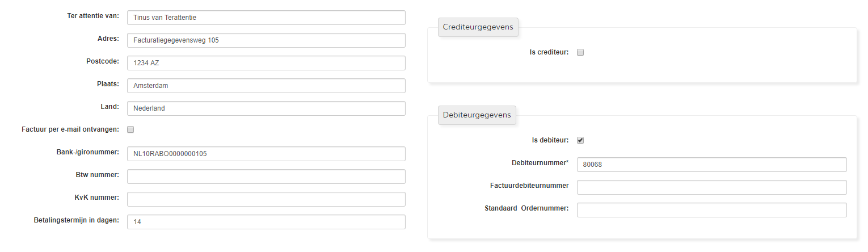Click the Crediteurgegevens section header
Screen dimensions: 868x252
click(x=478, y=27)
